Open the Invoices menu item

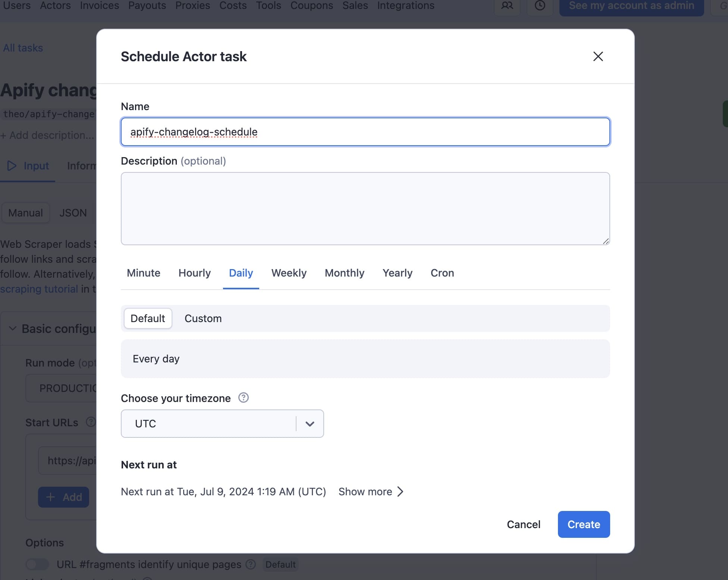(99, 6)
